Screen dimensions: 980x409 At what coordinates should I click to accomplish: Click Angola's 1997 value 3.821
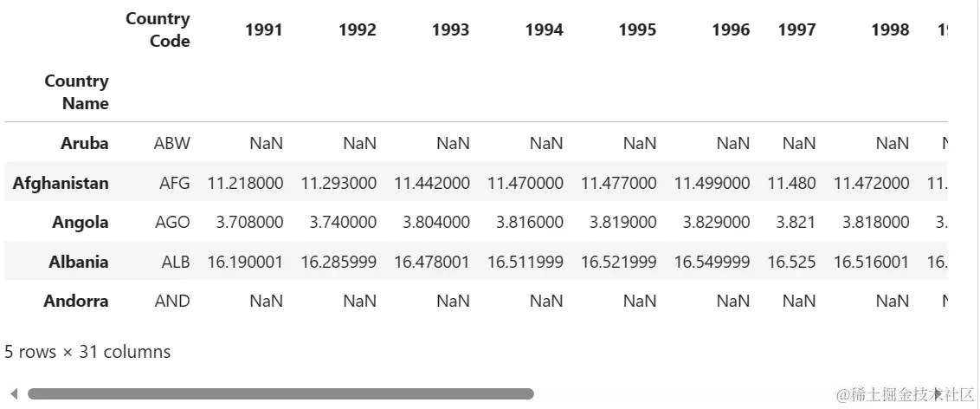[x=796, y=222]
